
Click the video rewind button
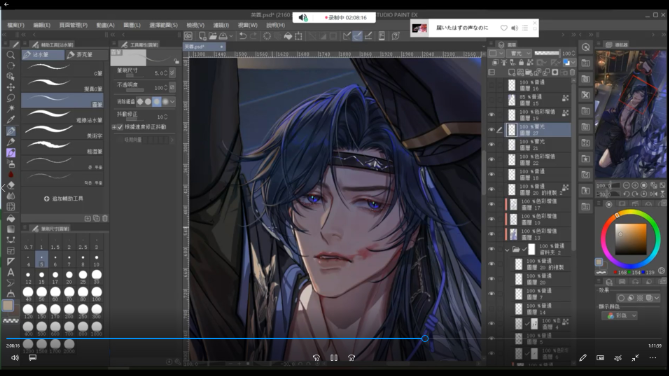[316, 358]
